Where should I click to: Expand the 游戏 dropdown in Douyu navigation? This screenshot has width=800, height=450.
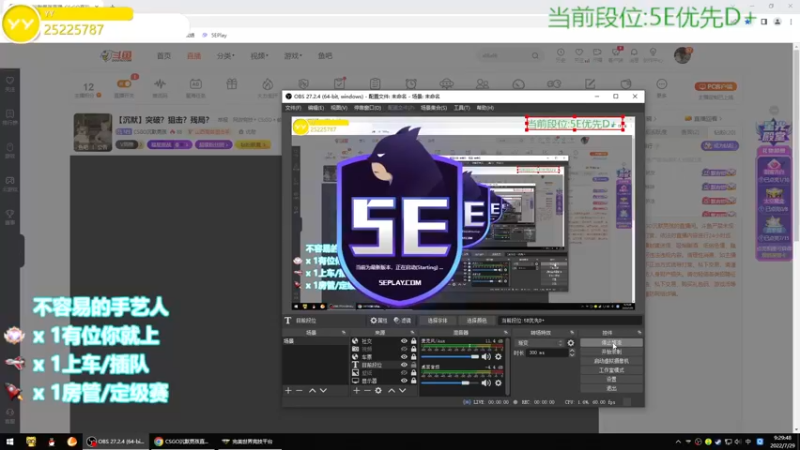point(293,56)
